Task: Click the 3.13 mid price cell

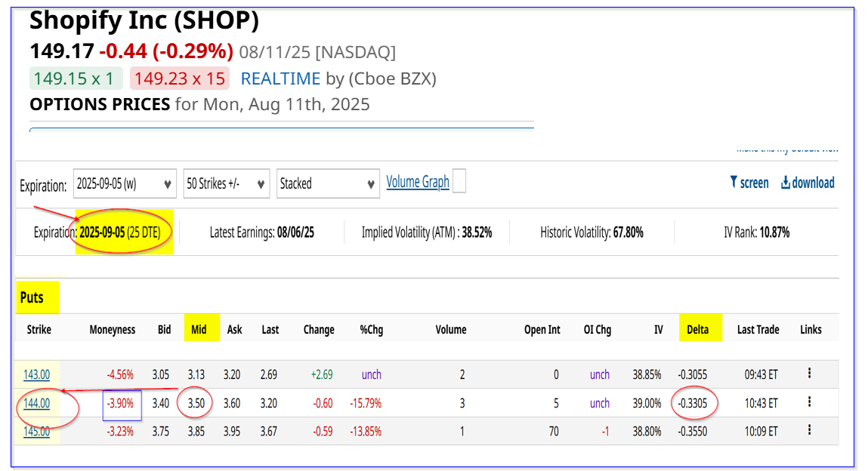Action: pyautogui.click(x=196, y=375)
